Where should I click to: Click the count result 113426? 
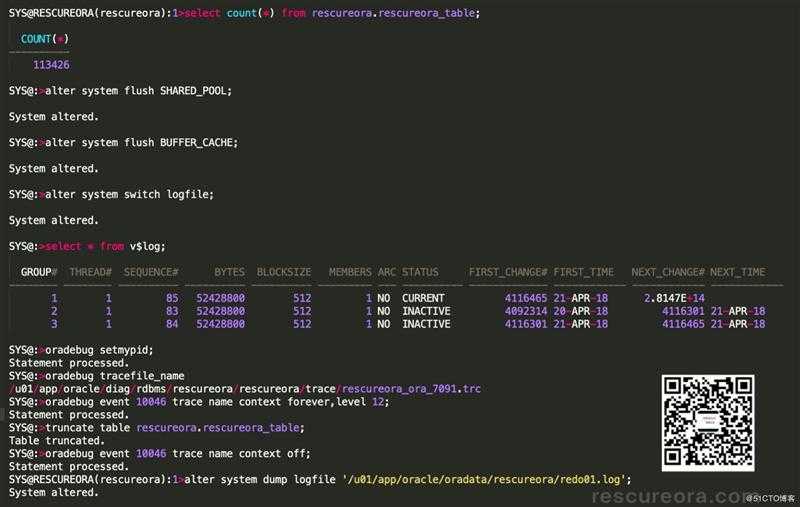click(x=51, y=65)
